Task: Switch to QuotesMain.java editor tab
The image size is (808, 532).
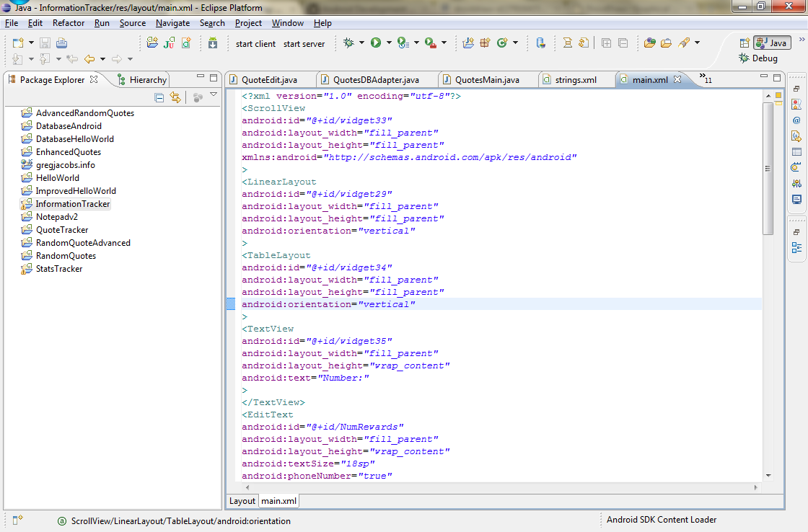Action: [488, 80]
